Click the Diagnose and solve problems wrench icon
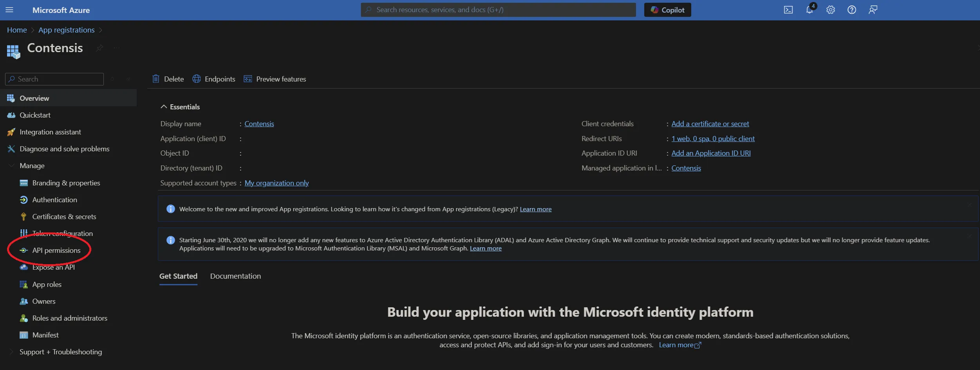Viewport: 980px width, 370px height. (11, 149)
